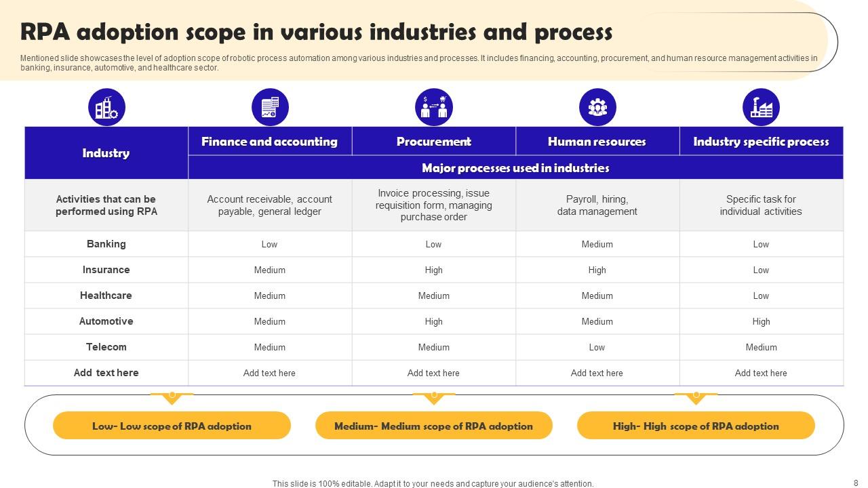Click the finance and accounting calculator icon
868x488 pixels.
click(270, 107)
